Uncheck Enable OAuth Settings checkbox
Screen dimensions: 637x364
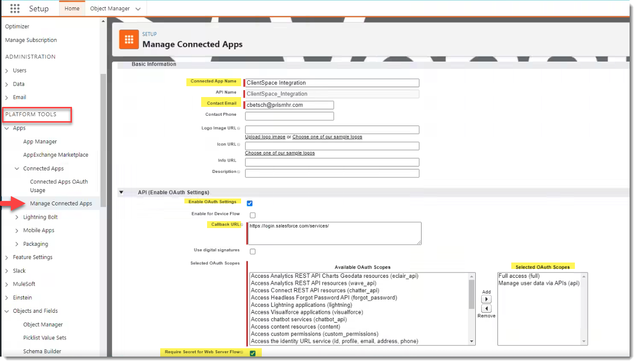(x=249, y=203)
